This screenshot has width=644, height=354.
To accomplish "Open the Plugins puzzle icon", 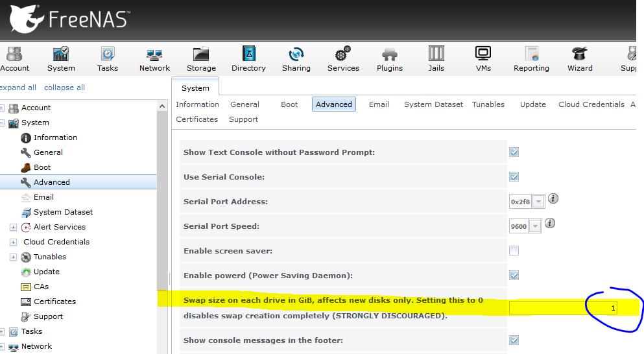I will (x=390, y=54).
